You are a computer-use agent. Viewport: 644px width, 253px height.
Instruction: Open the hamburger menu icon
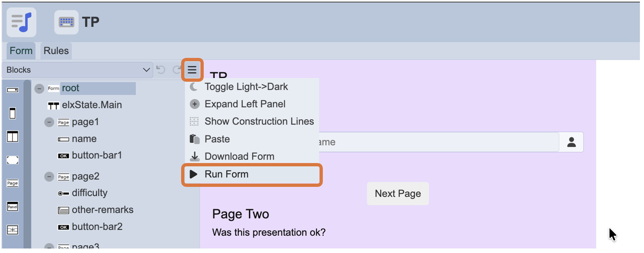click(192, 70)
